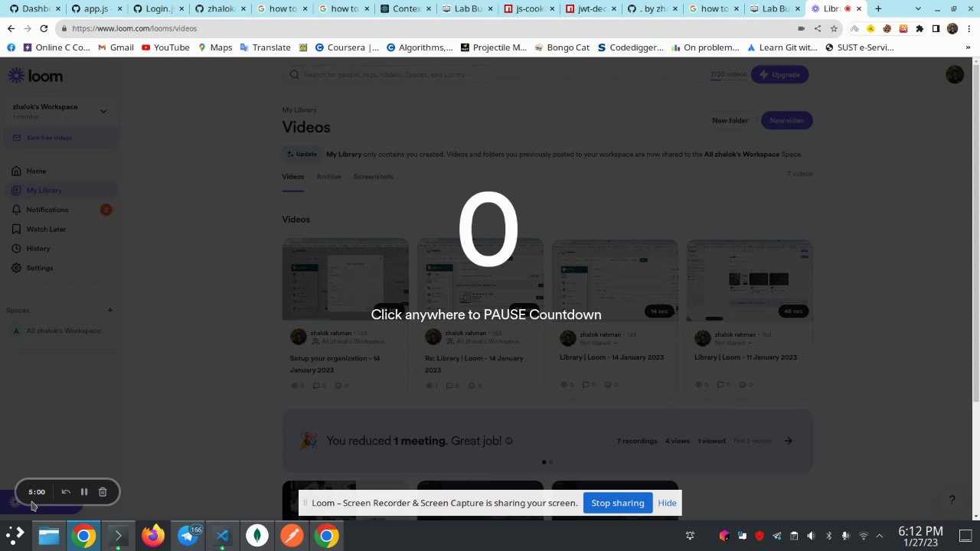Switch to the Videos tab
The height and width of the screenshot is (551, 980).
click(292, 177)
